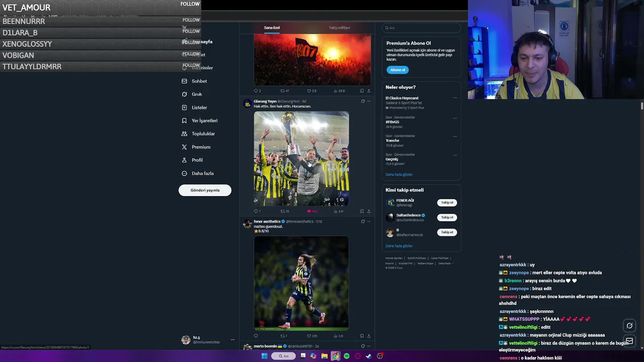Open the Windows Start menu

[x=264, y=356]
